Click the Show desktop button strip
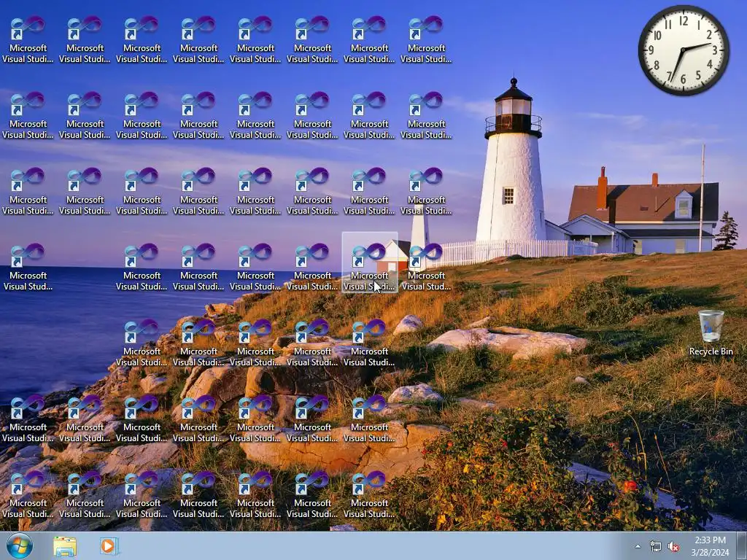The width and height of the screenshot is (747, 560). tap(742, 546)
